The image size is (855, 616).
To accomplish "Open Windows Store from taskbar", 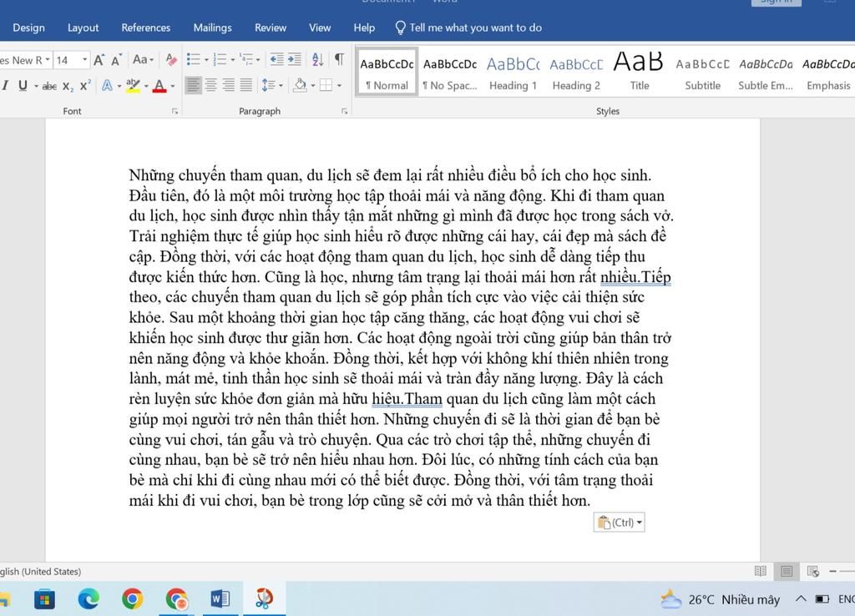I will 44,599.
